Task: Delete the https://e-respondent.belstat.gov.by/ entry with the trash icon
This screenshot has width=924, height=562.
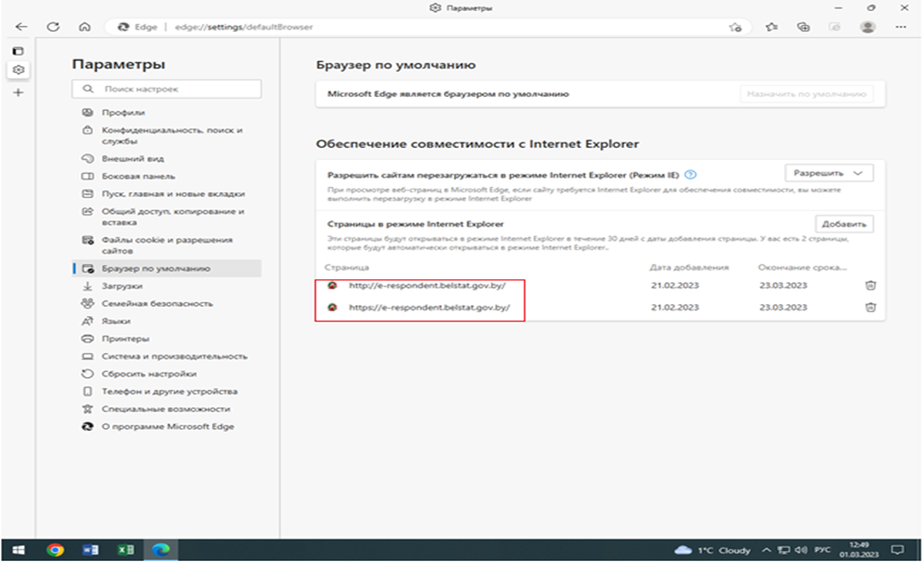Action: (x=870, y=307)
